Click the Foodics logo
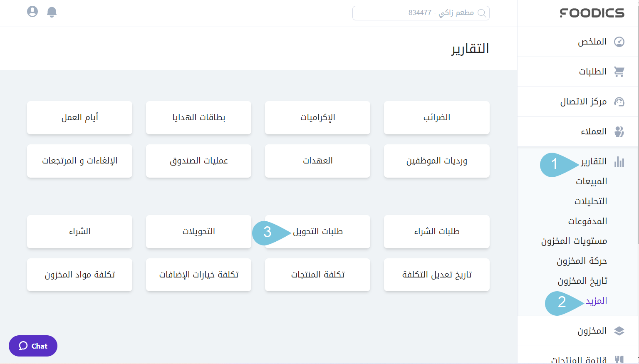Viewport: 639px width, 364px height. pyautogui.click(x=592, y=13)
